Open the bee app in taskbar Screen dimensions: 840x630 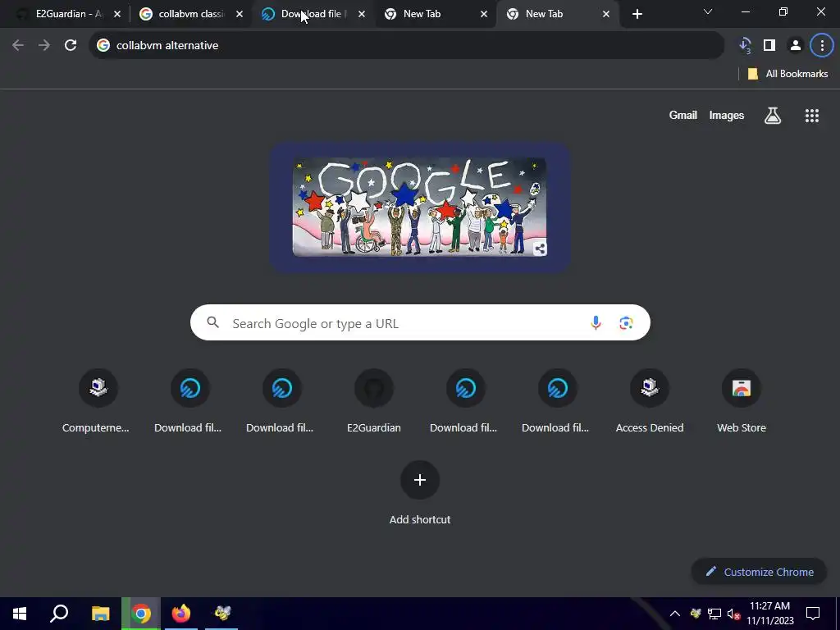pos(221,614)
